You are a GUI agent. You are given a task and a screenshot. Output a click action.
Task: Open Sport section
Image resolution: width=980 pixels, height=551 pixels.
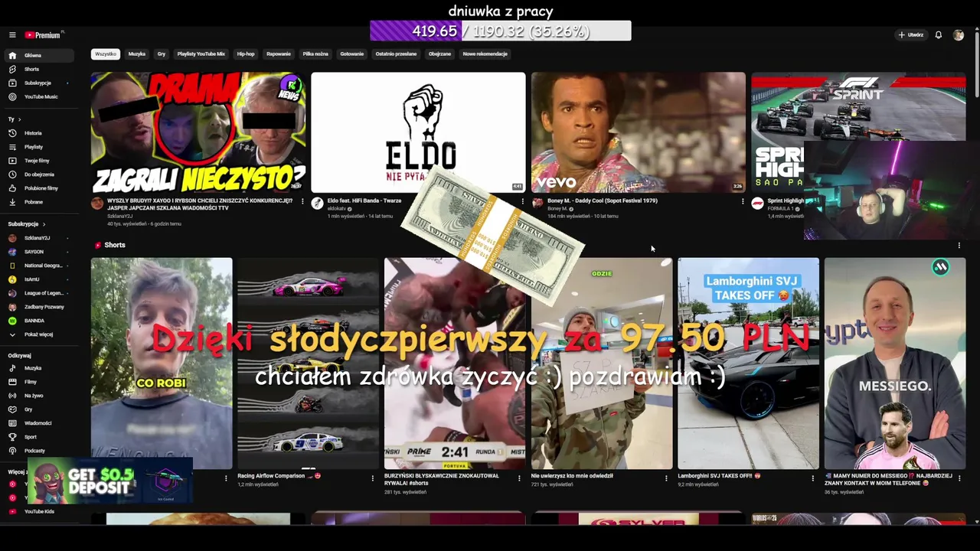pyautogui.click(x=41, y=437)
